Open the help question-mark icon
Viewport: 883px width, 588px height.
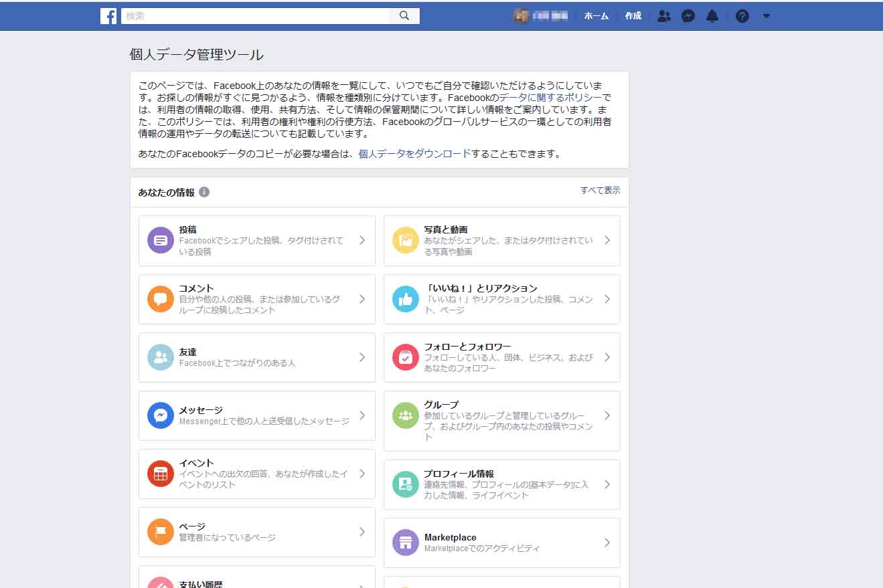click(742, 16)
